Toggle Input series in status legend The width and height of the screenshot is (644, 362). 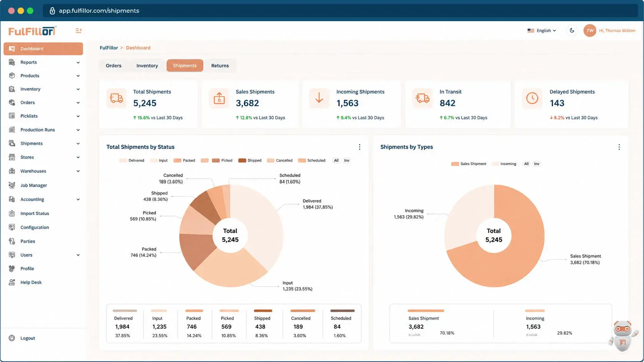point(159,160)
